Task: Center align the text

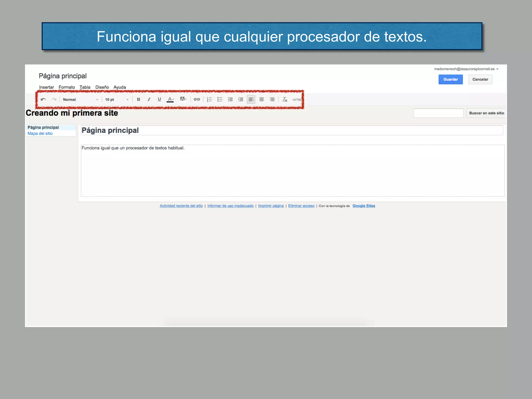Action: tap(262, 99)
